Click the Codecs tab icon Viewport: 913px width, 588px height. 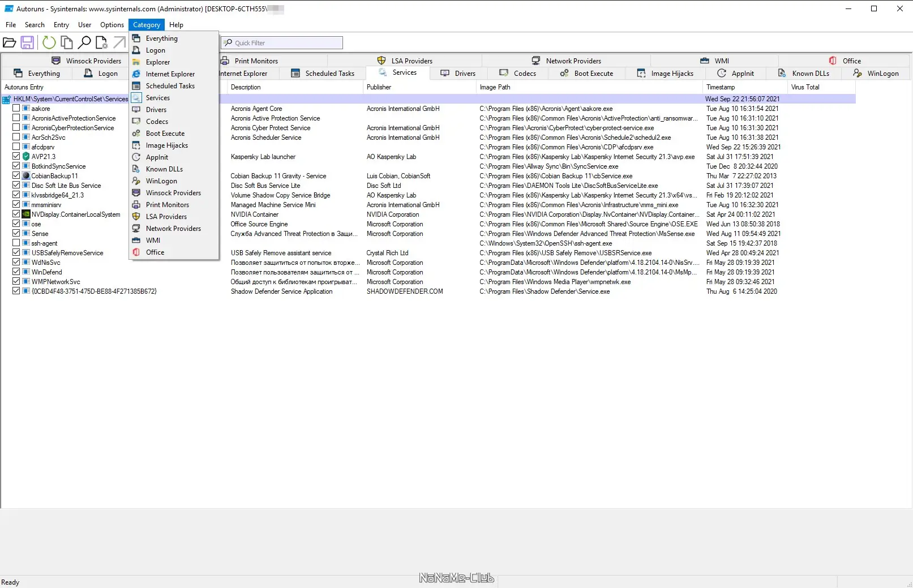click(504, 73)
